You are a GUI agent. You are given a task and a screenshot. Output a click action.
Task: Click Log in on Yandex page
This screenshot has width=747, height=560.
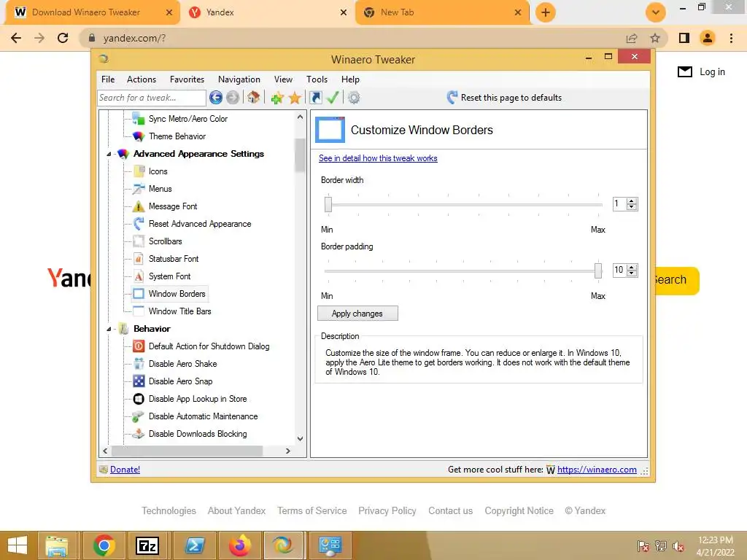click(x=712, y=72)
